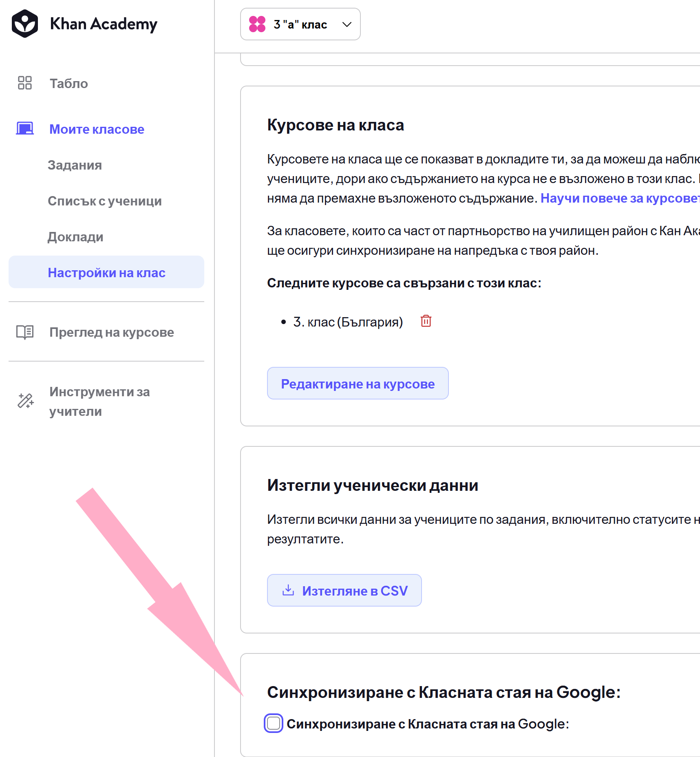Click Изтегляне в CSV button
Viewport: 700px width, 757px height.
click(x=344, y=590)
